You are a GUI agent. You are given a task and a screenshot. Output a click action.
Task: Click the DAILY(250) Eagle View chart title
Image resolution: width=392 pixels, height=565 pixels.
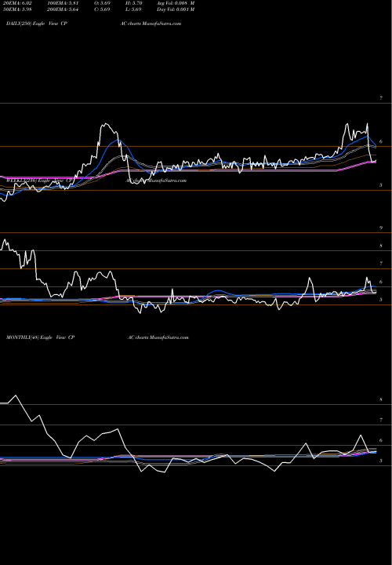tap(37, 24)
